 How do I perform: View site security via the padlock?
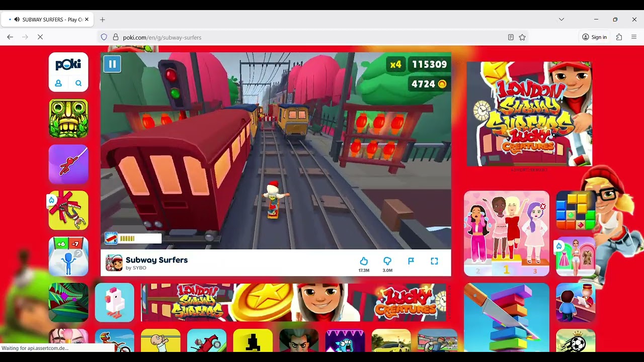coord(116,37)
